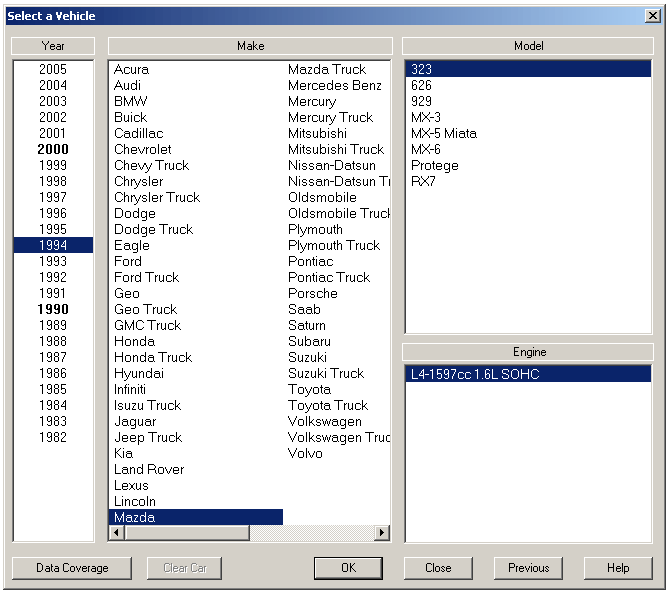Click the Engine column header
This screenshot has height=592, width=670.
(x=528, y=352)
